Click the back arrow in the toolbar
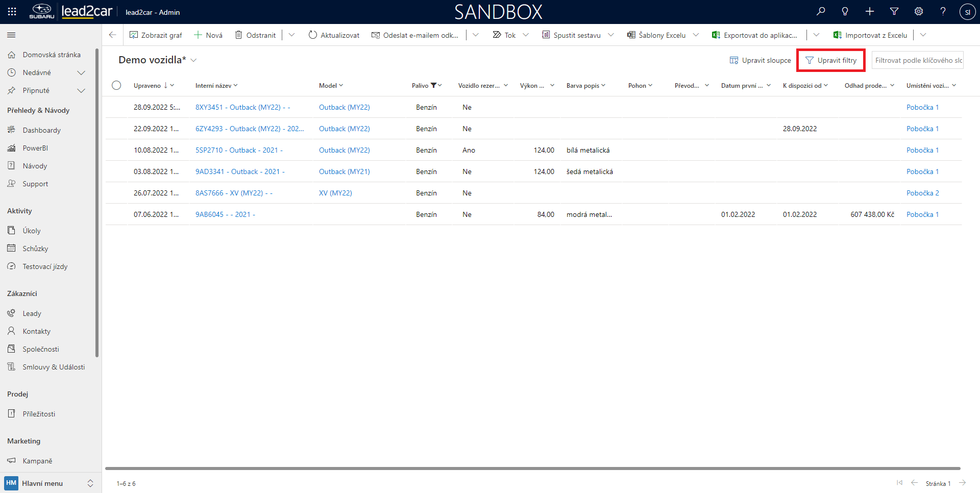 point(113,35)
